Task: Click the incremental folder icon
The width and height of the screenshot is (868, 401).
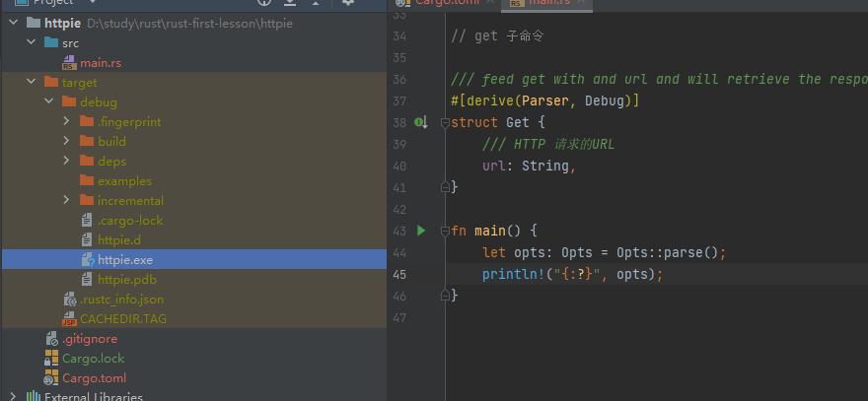Action: (x=87, y=200)
